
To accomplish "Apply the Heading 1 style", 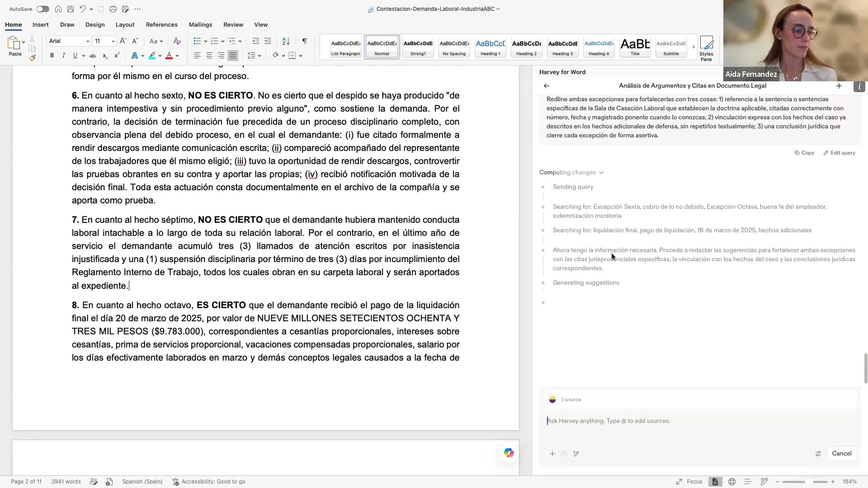I will point(490,47).
